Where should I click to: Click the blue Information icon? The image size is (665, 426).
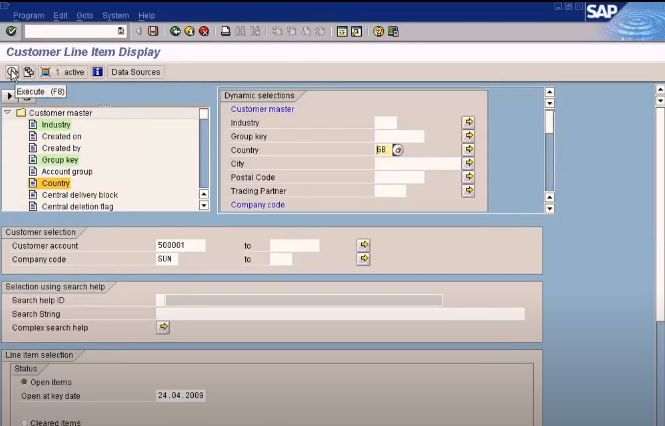98,72
